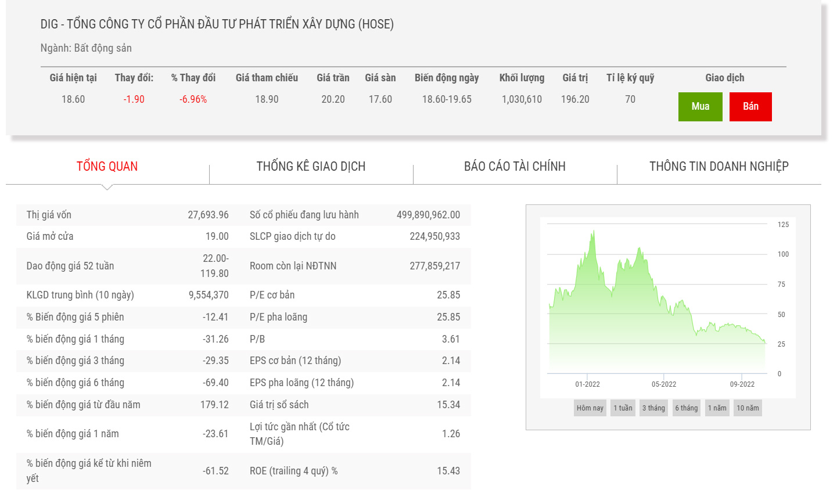Click the % Thay đổi value -6.96%
The image size is (837, 504).
click(193, 99)
